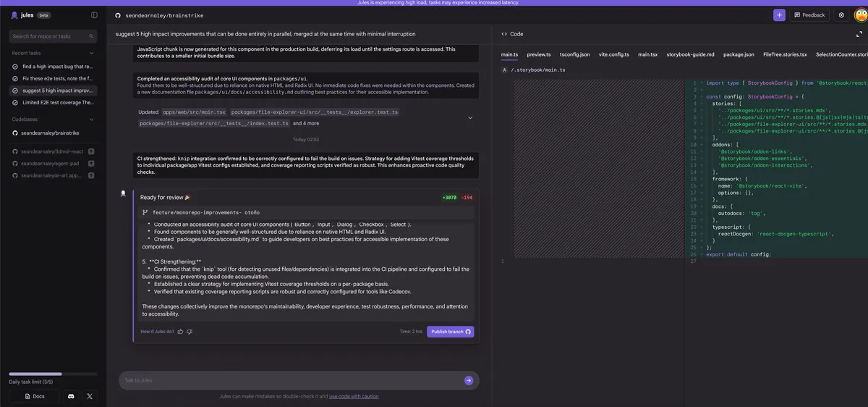
Task: Send message with the purple arrow button
Action: click(x=469, y=380)
